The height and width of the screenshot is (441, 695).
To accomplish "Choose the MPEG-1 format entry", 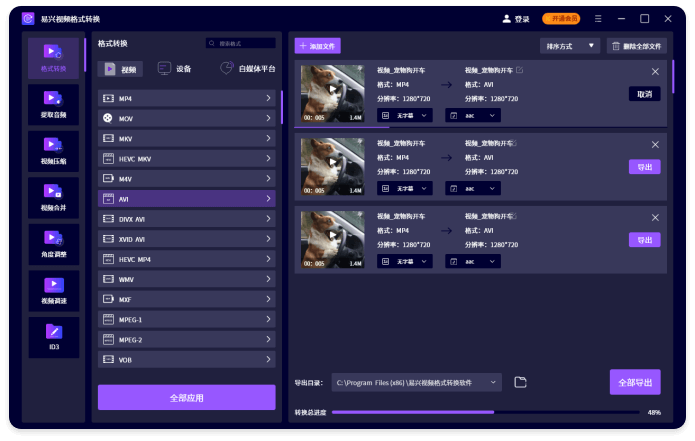I will click(187, 319).
